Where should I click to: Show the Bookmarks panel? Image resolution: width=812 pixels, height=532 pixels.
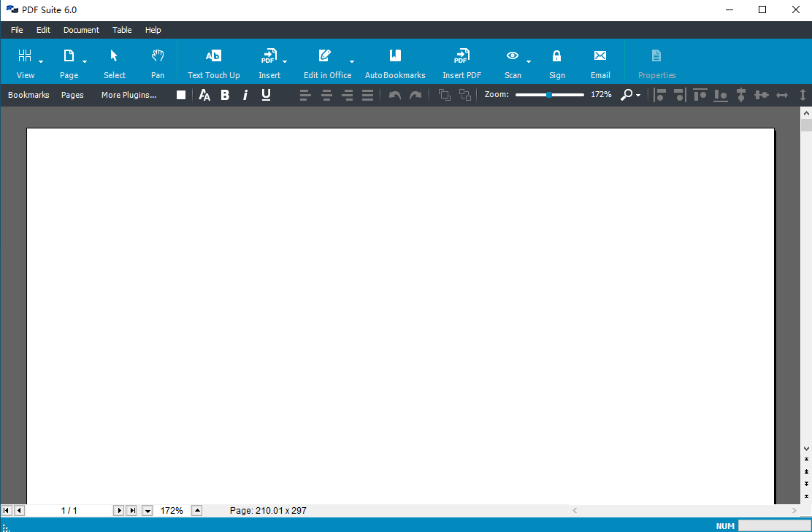click(28, 95)
